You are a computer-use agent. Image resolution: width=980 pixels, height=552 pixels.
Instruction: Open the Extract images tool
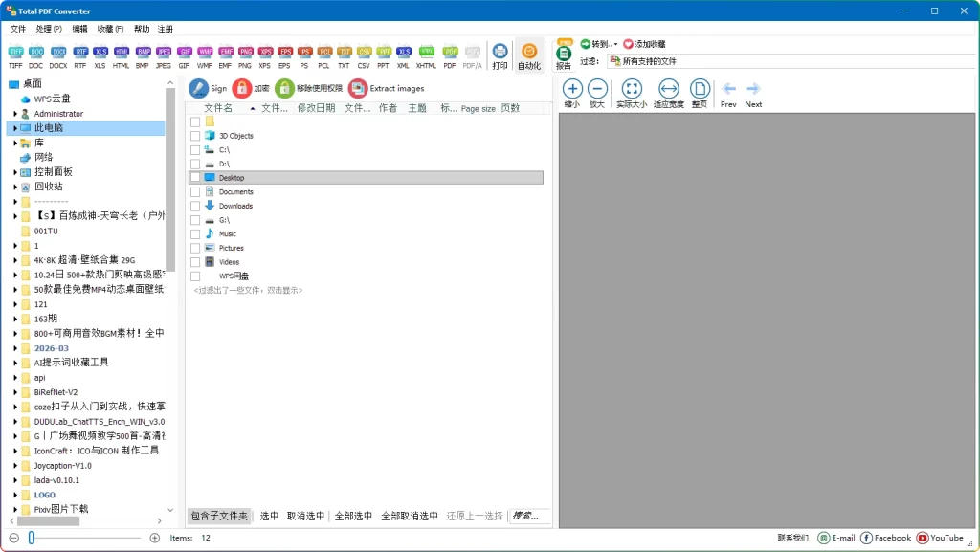click(381, 88)
